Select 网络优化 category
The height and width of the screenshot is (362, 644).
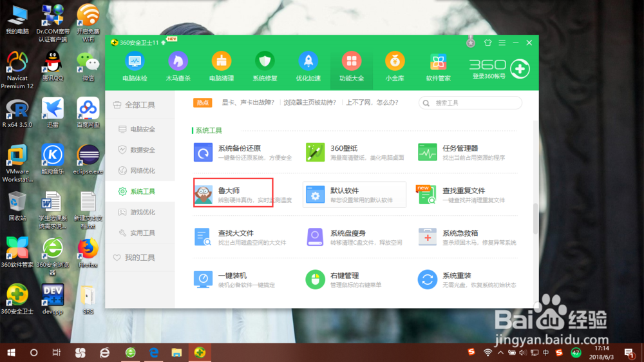pyautogui.click(x=140, y=171)
